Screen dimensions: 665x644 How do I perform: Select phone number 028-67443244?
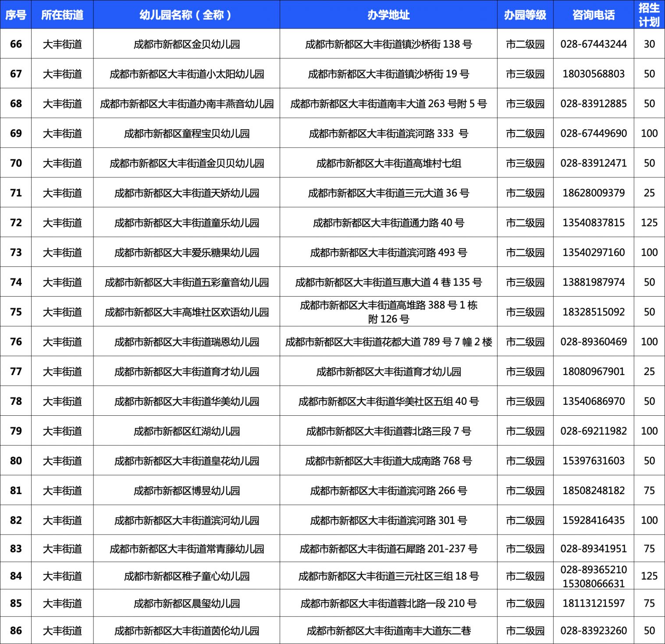tap(594, 44)
